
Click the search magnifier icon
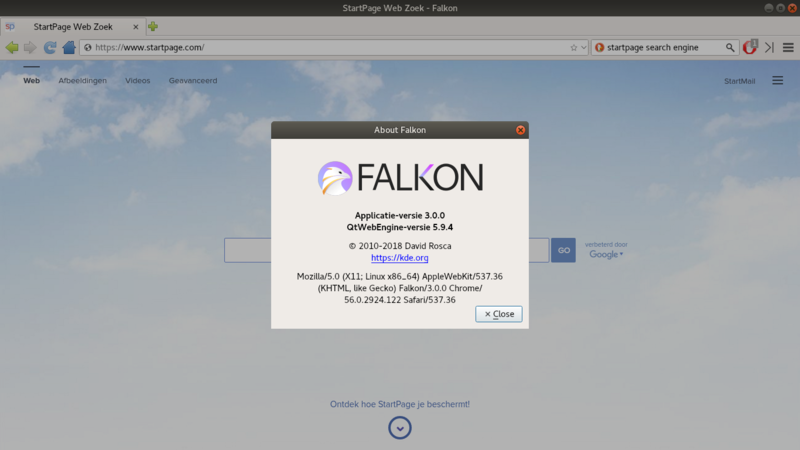(x=730, y=47)
